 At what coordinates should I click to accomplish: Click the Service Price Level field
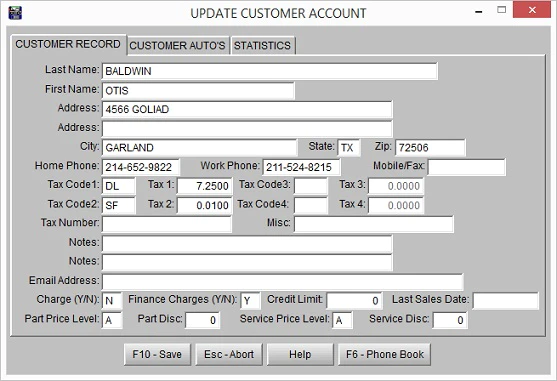coord(342,320)
